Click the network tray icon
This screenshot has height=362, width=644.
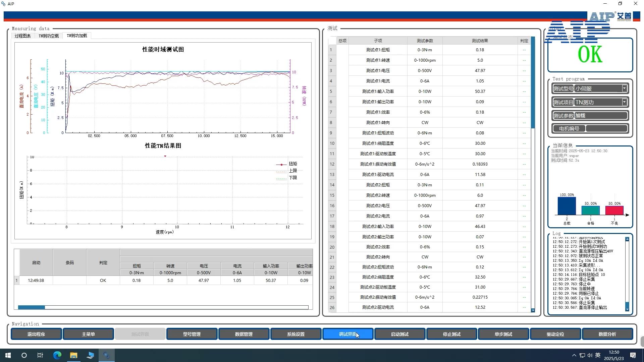pyautogui.click(x=582, y=355)
